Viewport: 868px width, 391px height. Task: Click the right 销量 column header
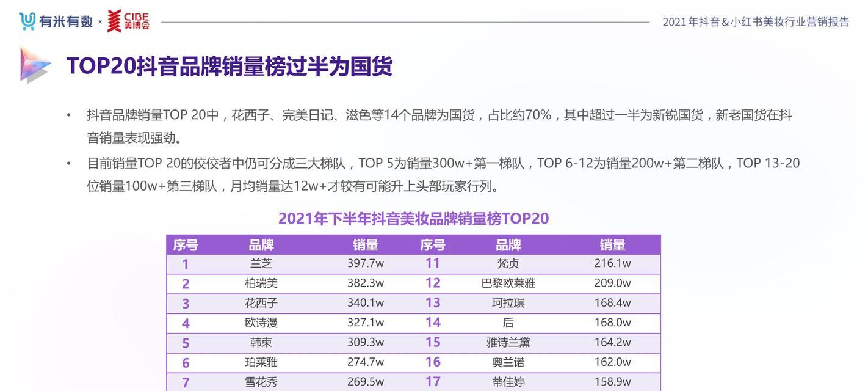[613, 245]
